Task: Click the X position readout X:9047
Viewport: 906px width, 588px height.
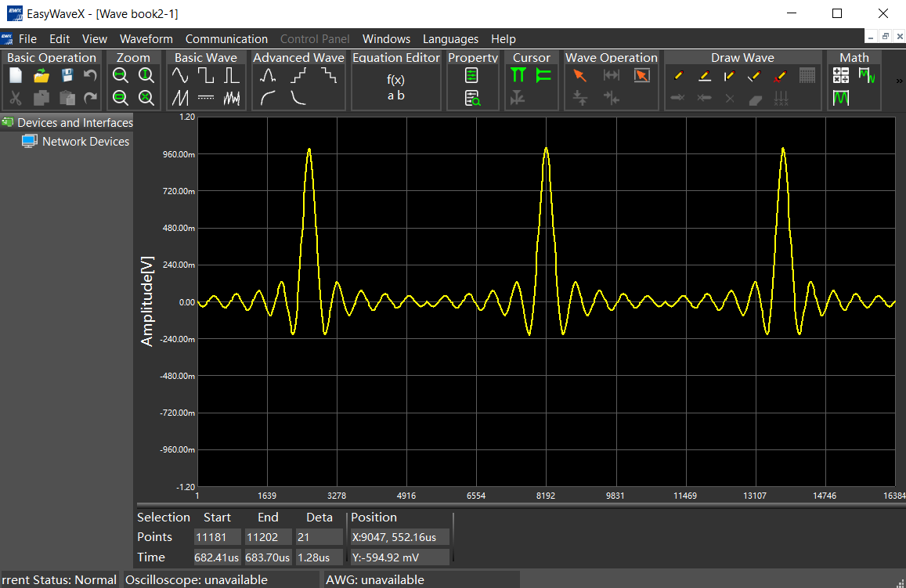Action: (x=400, y=537)
